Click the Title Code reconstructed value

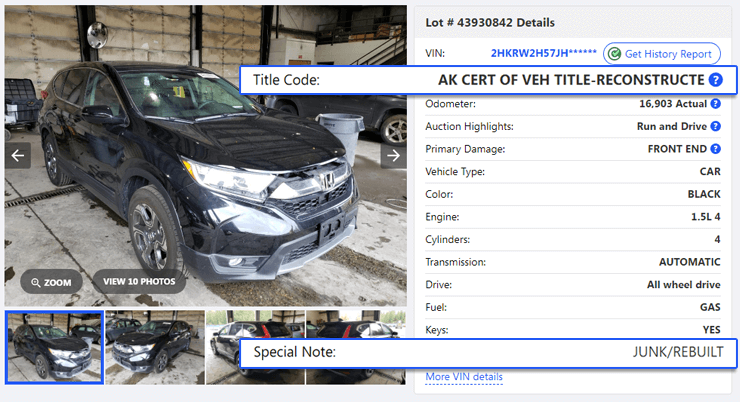pos(571,80)
